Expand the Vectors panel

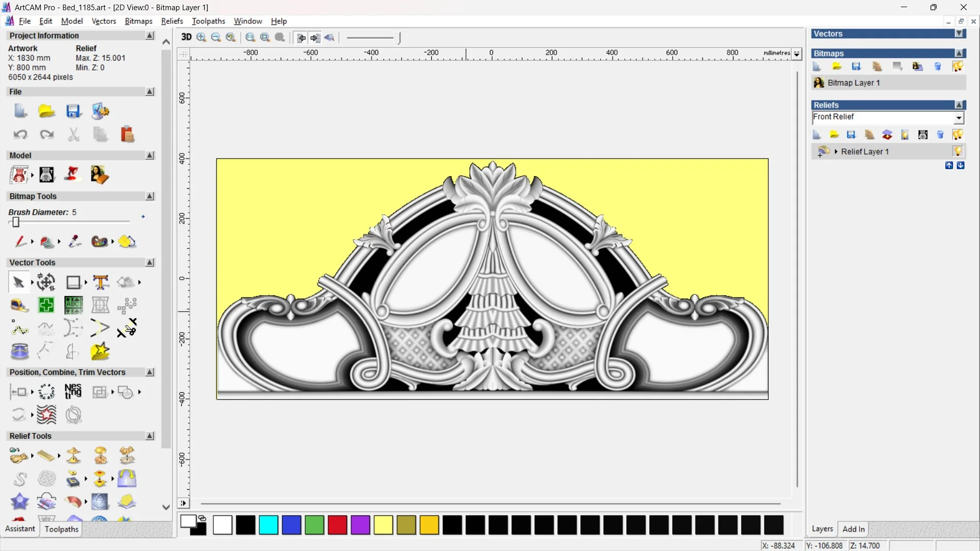tap(959, 34)
